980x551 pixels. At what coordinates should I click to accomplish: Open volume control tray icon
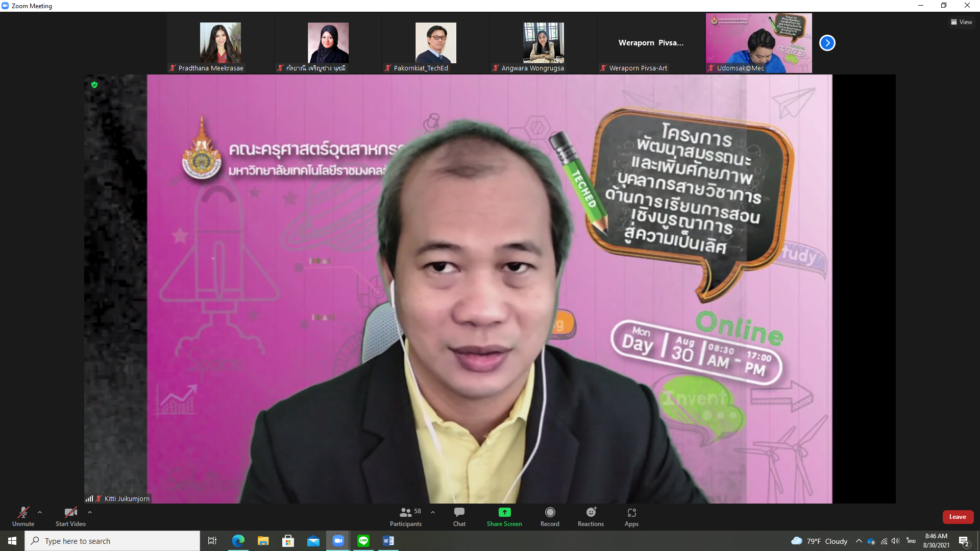click(896, 541)
